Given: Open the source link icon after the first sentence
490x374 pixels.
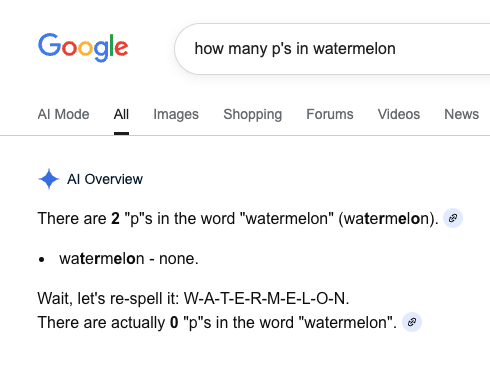Looking at the screenshot, I should click(453, 218).
